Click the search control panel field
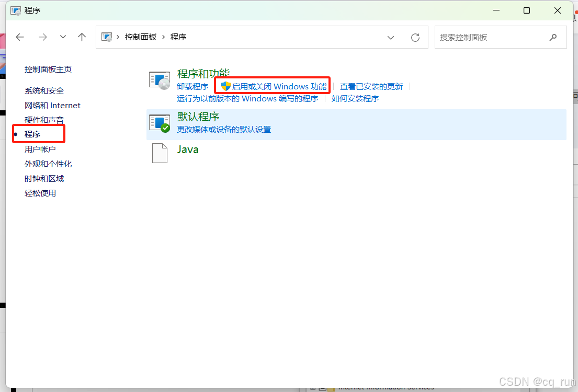Viewport: 578px width, 392px height. pos(501,37)
